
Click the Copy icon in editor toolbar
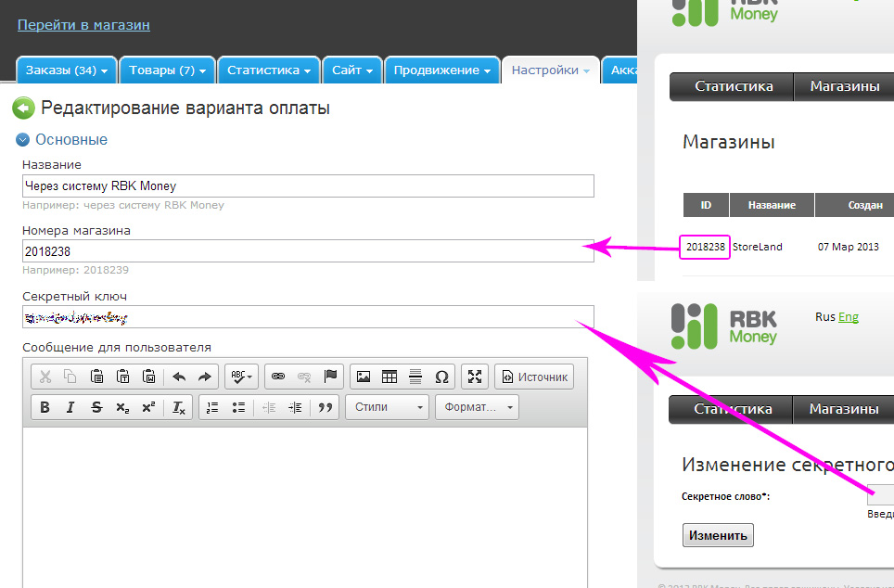coord(70,377)
